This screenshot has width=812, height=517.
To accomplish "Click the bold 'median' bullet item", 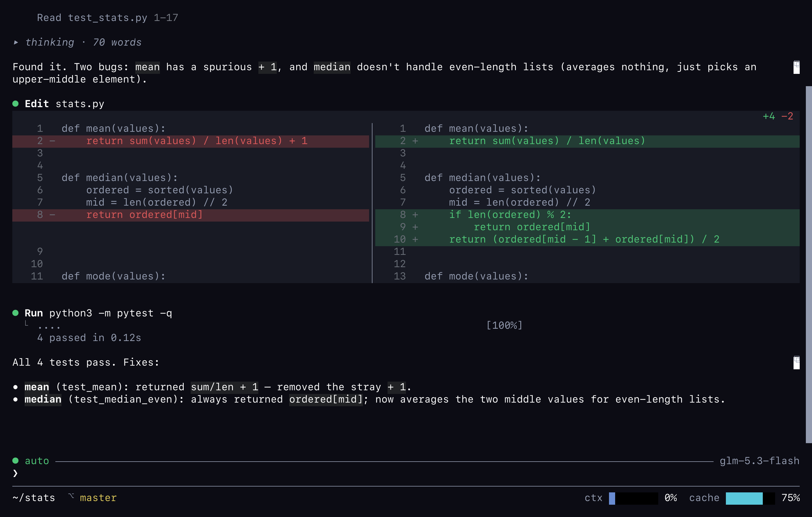I will (x=43, y=399).
